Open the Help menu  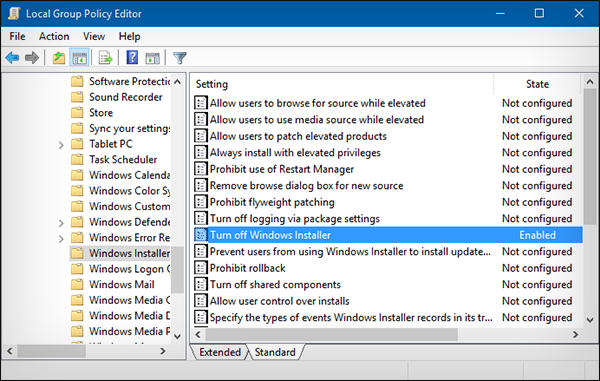click(x=129, y=36)
